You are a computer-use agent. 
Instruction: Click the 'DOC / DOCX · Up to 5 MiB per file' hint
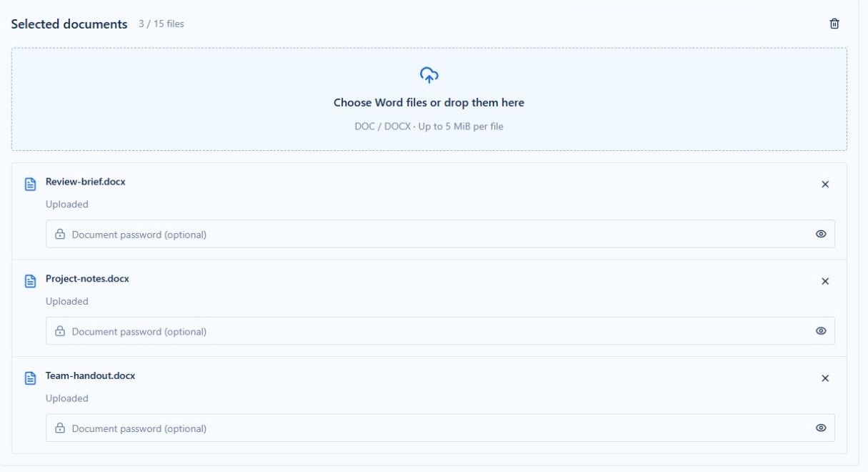(429, 127)
